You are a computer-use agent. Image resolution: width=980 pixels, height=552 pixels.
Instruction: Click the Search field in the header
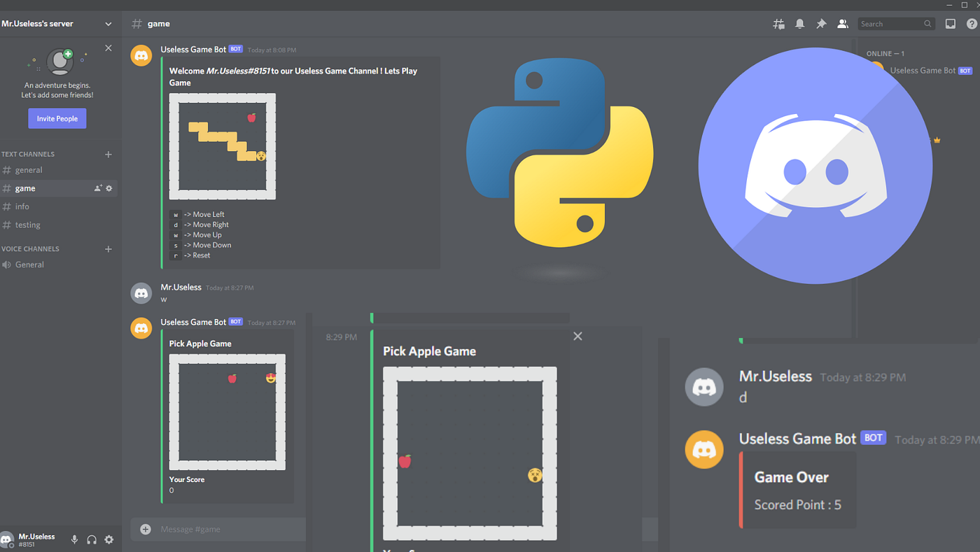click(x=896, y=24)
